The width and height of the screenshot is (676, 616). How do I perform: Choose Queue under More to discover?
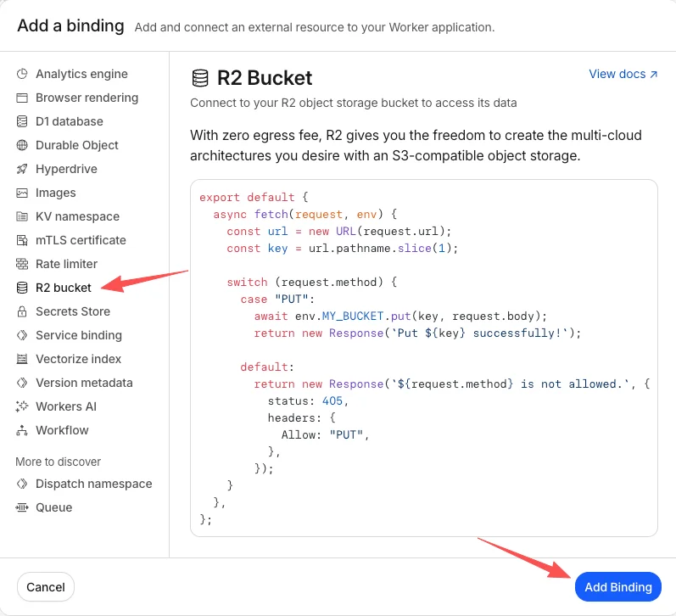pyautogui.click(x=54, y=507)
